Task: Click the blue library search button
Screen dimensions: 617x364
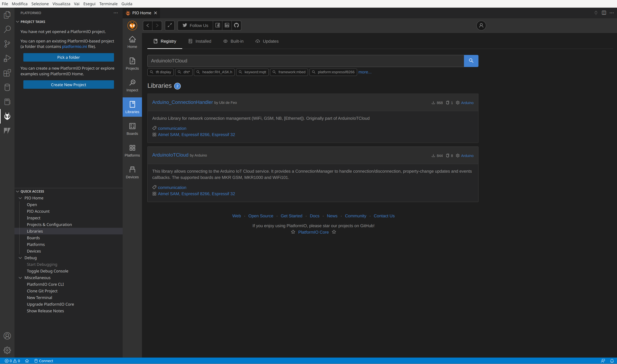Action: click(471, 61)
